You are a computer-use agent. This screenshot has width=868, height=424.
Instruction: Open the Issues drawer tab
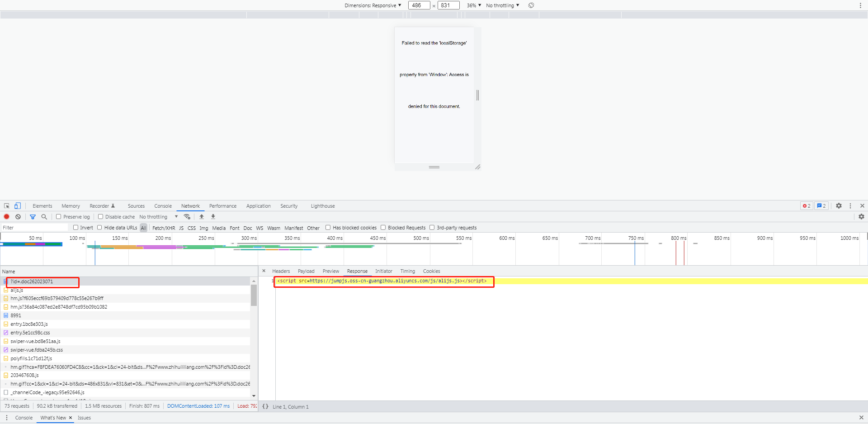point(84,418)
